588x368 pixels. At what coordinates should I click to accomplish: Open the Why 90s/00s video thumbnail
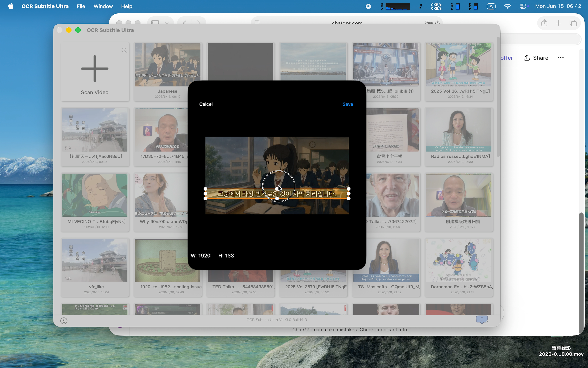click(x=161, y=195)
